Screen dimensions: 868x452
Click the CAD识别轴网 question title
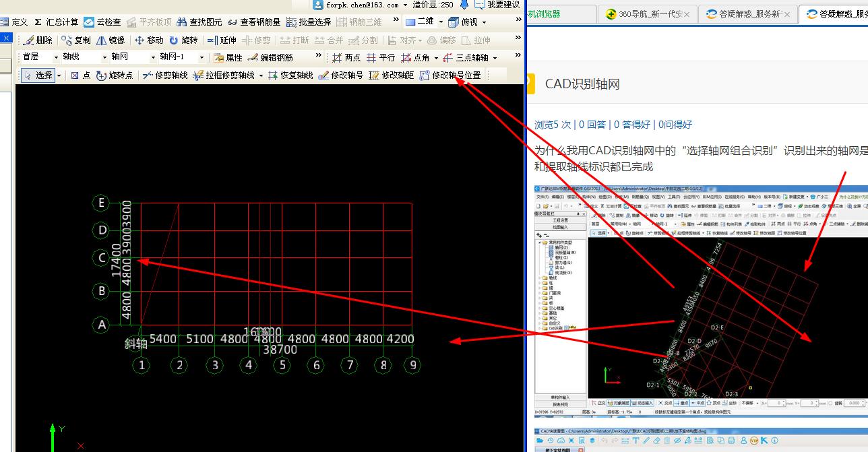(x=582, y=84)
